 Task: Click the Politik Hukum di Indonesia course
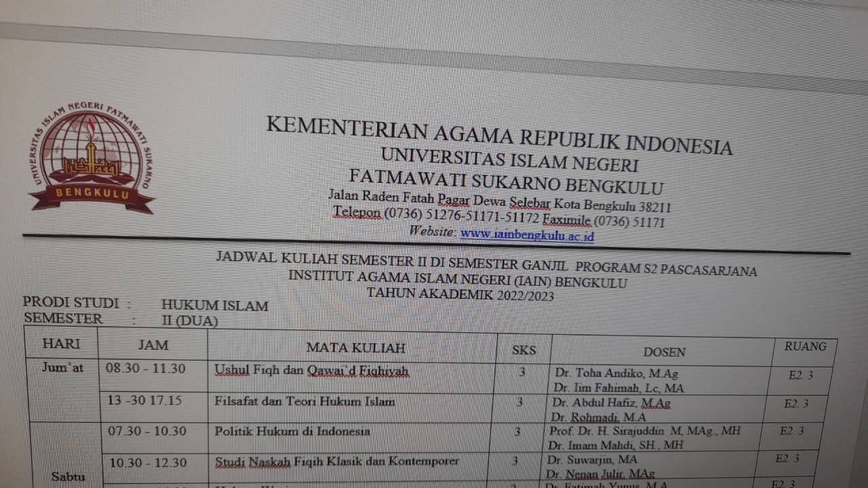[x=292, y=431]
